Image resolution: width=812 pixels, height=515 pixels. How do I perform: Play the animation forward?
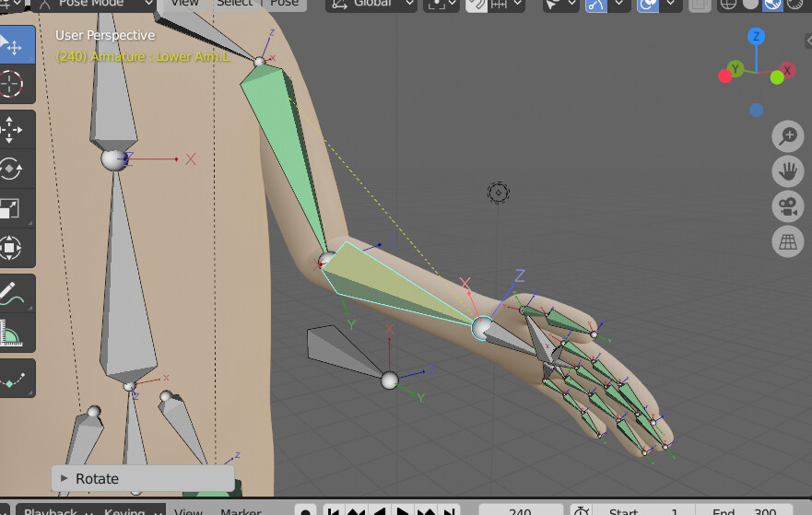(404, 511)
